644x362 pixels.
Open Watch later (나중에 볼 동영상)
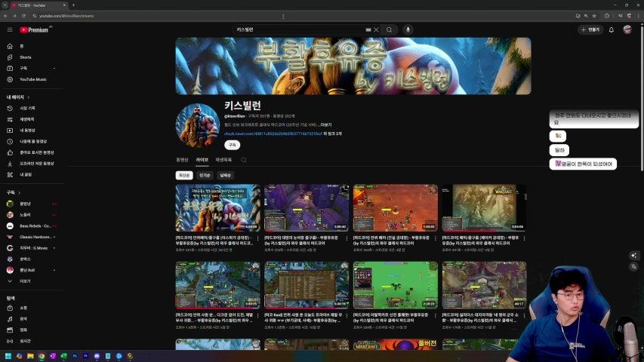[x=33, y=142]
